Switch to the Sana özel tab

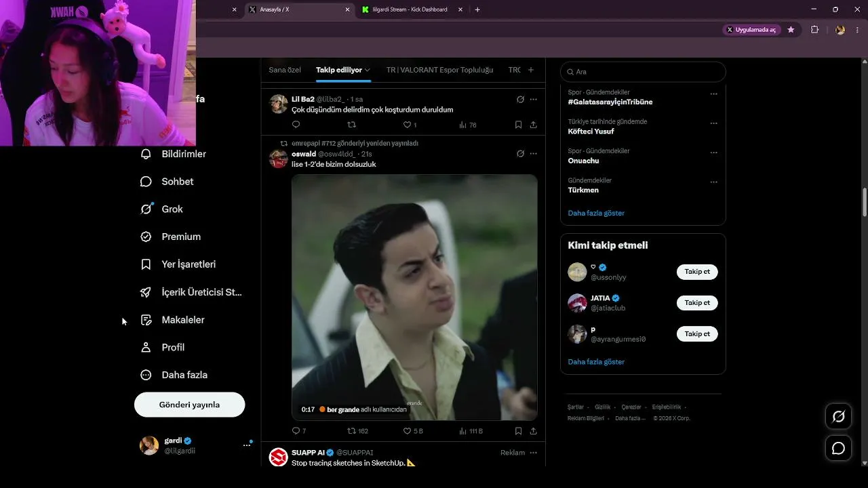click(285, 70)
